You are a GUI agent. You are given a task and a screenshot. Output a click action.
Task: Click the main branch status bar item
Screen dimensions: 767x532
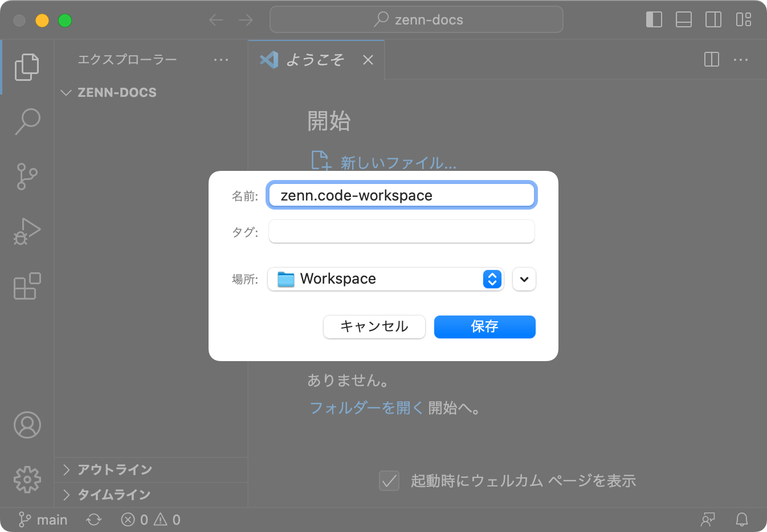click(43, 520)
